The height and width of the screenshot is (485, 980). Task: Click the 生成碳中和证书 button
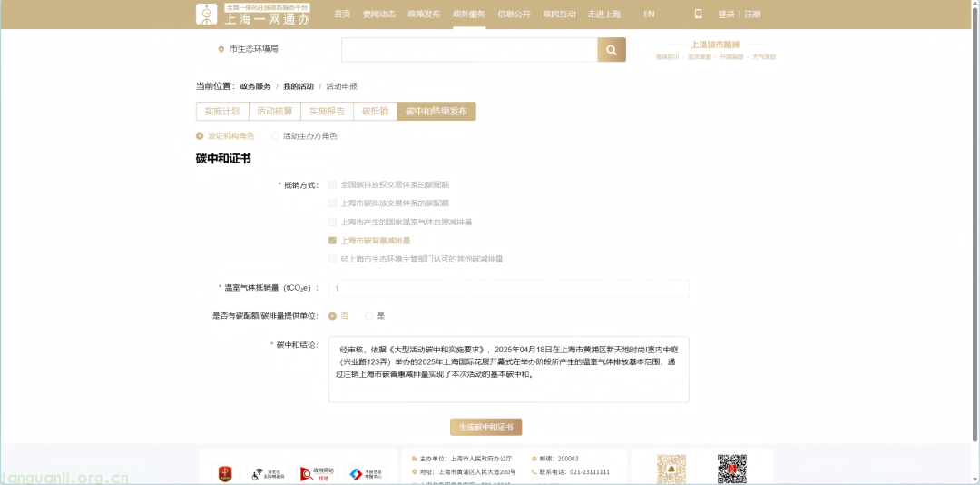pyautogui.click(x=485, y=427)
